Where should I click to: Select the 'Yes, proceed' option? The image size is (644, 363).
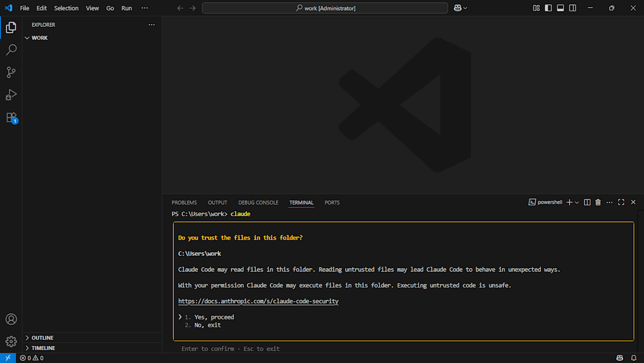(x=214, y=317)
